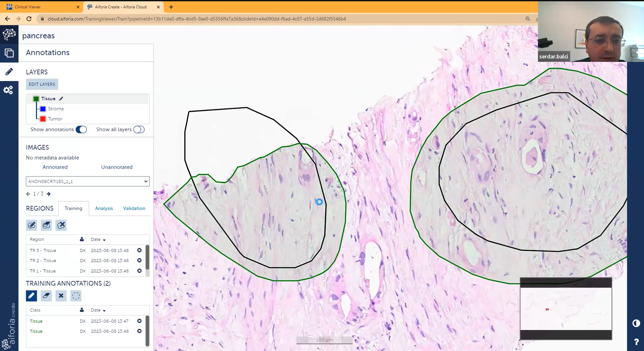Sort regions by Date arrow
The height and width of the screenshot is (351, 644).
pos(104,240)
